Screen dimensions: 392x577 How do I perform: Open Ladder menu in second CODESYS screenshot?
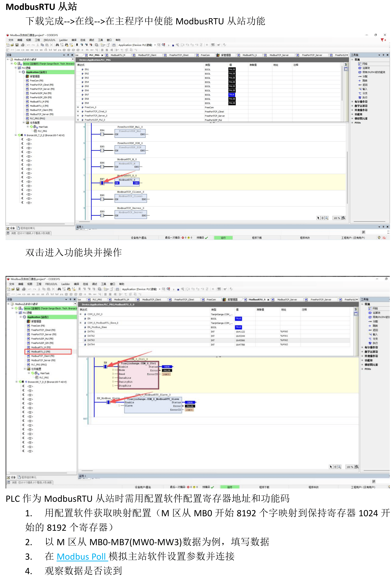click(x=66, y=284)
